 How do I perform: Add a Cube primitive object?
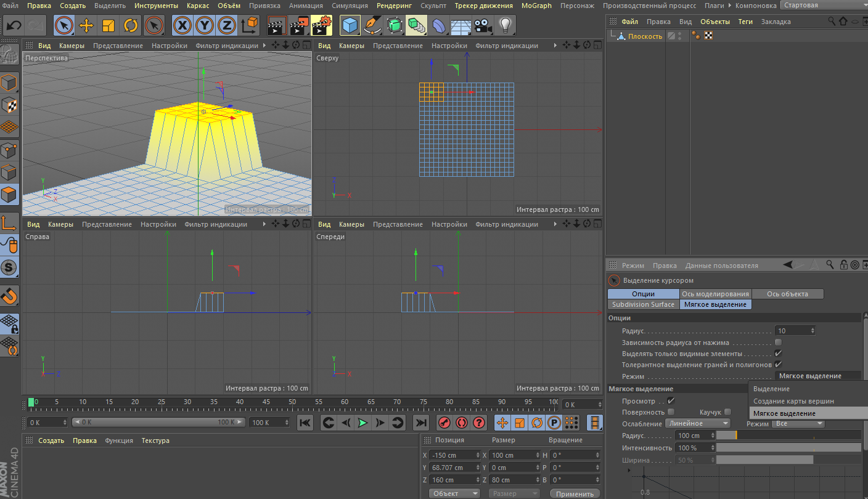(350, 25)
